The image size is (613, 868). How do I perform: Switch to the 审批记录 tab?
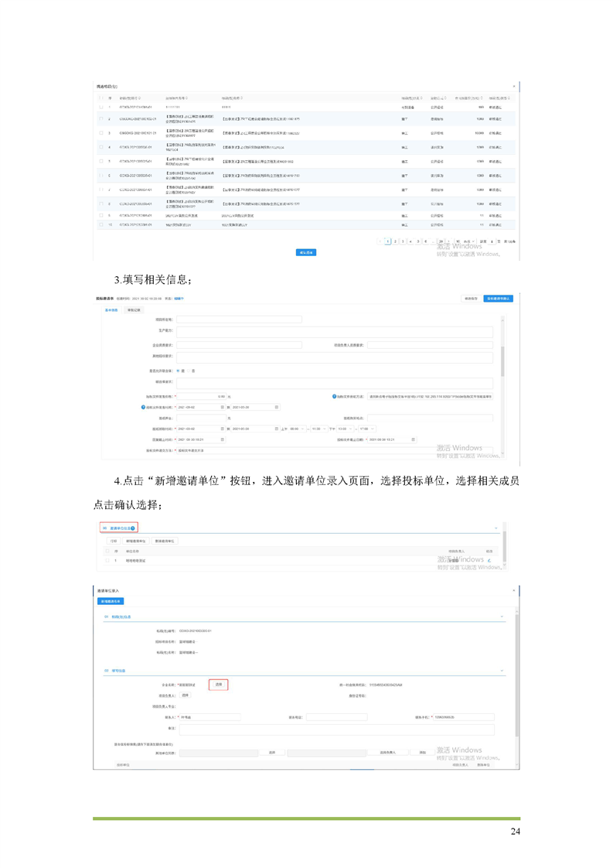pos(134,309)
